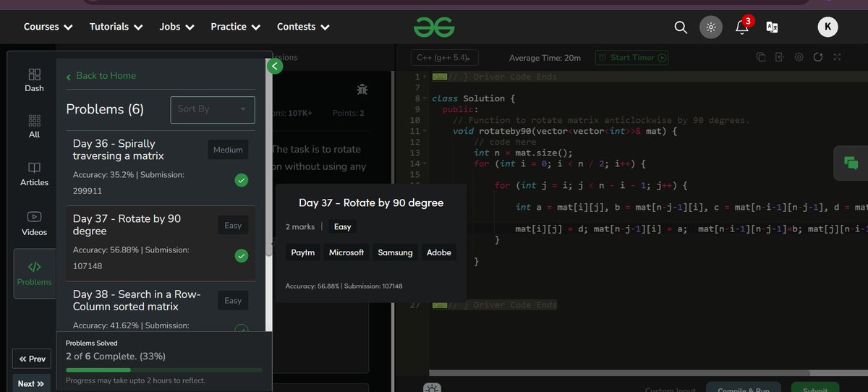The height and width of the screenshot is (392, 868).
Task: Click the Prev button
Action: point(32,359)
